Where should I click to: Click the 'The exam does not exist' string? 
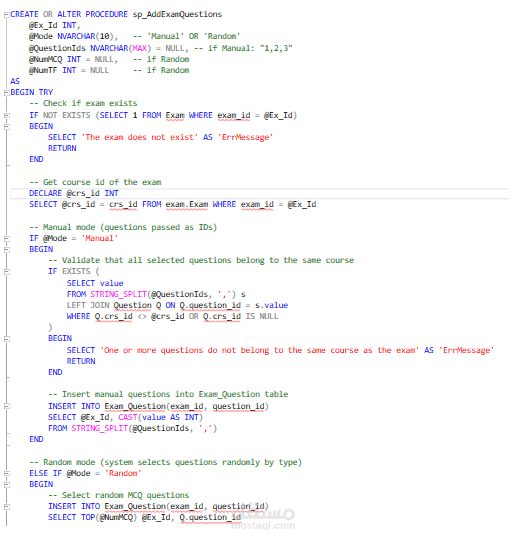(x=139, y=137)
